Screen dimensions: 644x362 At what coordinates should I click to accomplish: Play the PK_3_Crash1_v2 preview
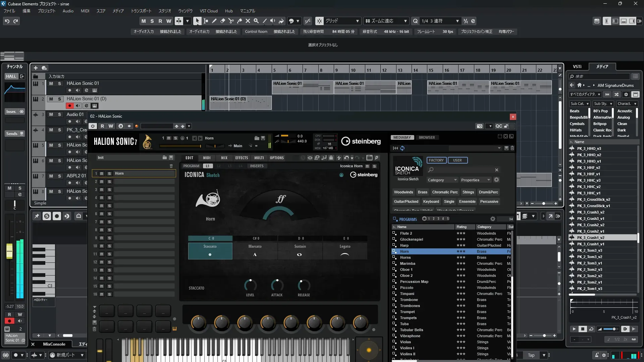coord(574,329)
